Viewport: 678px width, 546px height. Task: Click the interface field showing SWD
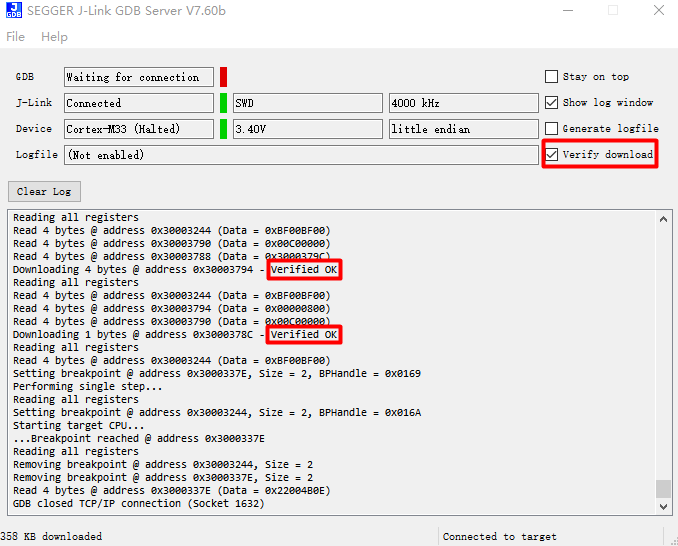(308, 103)
